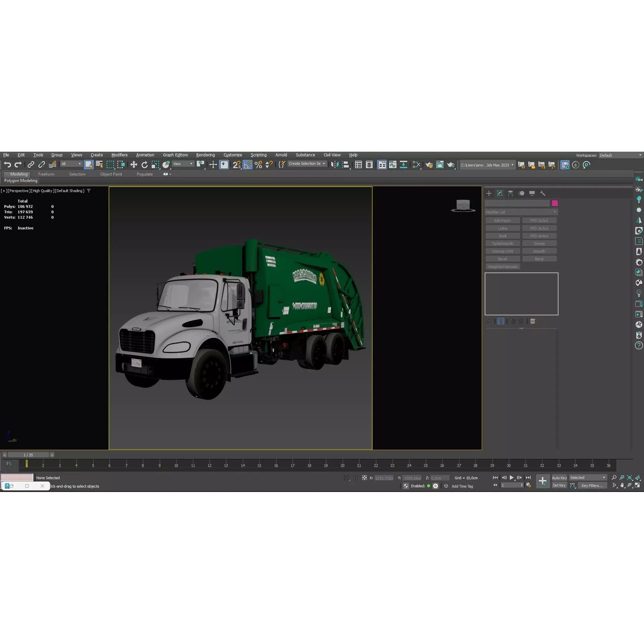Image resolution: width=644 pixels, height=644 pixels.
Task: Apply the TurboSmooth modifier button
Action: 502,243
